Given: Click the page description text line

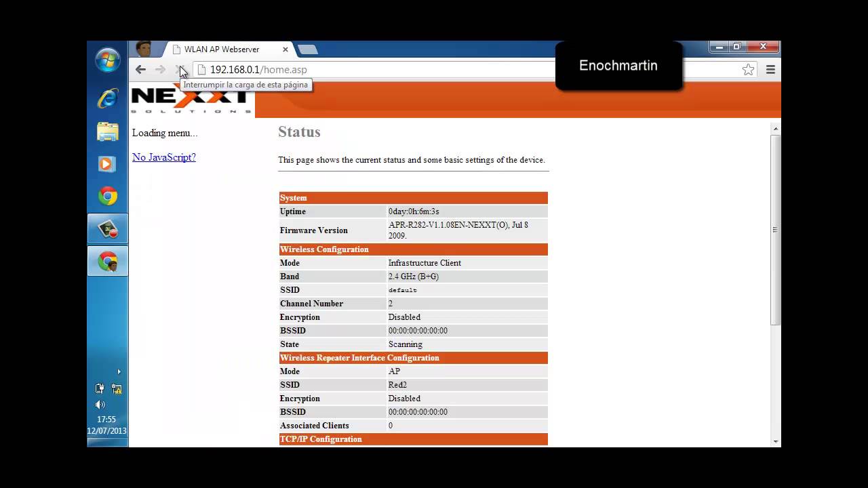Looking at the screenshot, I should [412, 160].
